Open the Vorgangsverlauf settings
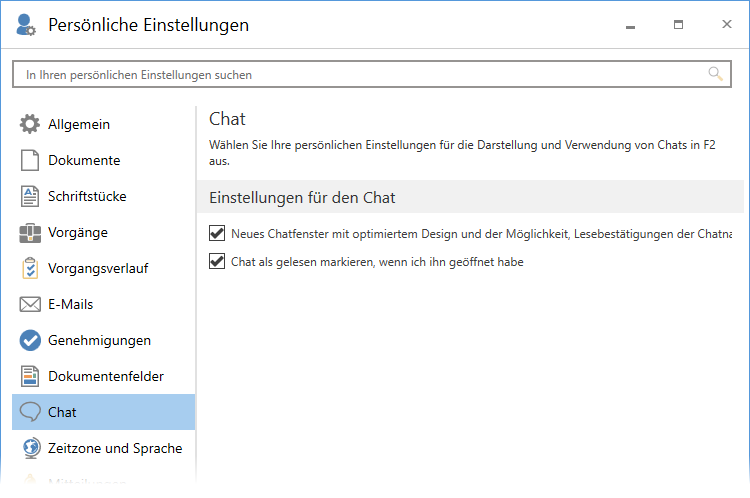The width and height of the screenshot is (750, 498). (103, 268)
